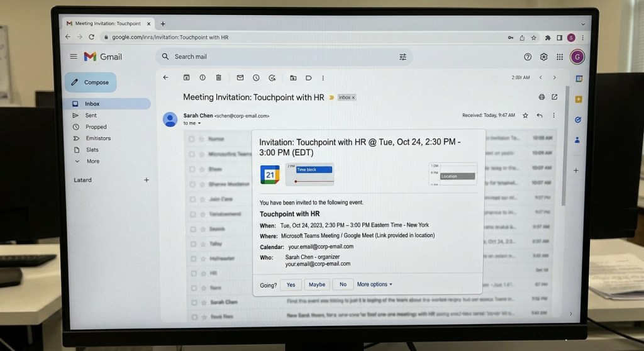Open the Support help icon
Viewport: 644px width, 351px height.
[528, 57]
